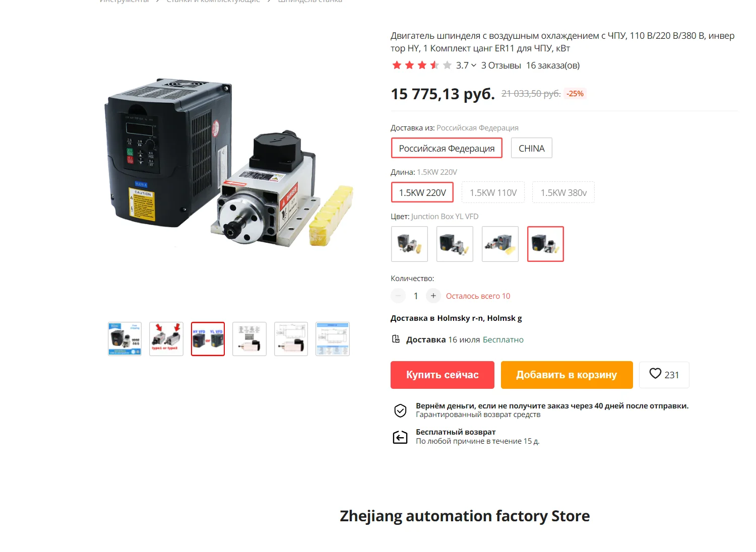
Task: Expand the 3.7 rating dropdown chevron
Action: tap(474, 65)
